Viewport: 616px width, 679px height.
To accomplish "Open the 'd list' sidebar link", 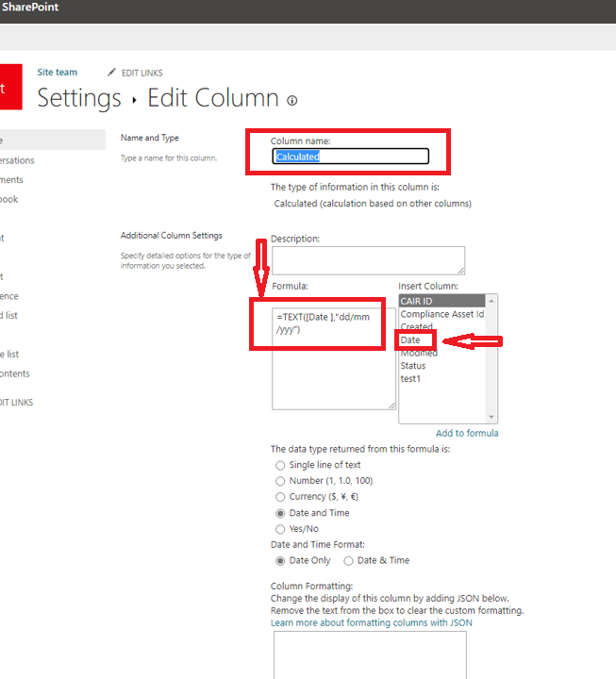I will click(x=8, y=315).
